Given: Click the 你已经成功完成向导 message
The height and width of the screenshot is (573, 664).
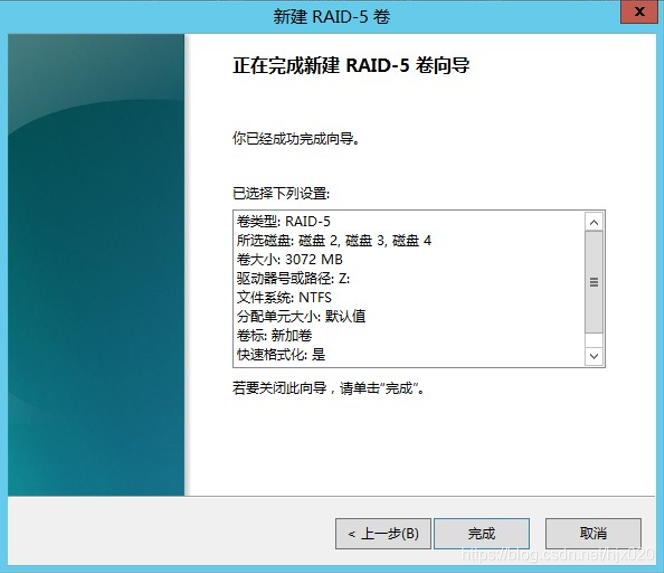Looking at the screenshot, I should pyautogui.click(x=296, y=138).
